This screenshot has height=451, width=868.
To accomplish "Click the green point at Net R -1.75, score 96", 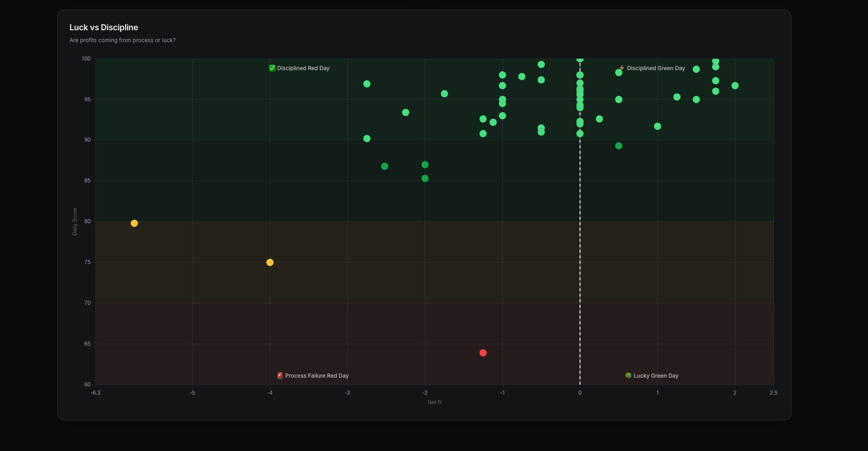I will click(444, 94).
